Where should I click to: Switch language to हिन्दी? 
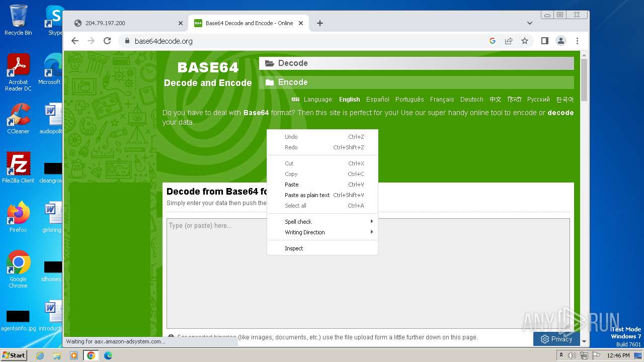(514, 100)
